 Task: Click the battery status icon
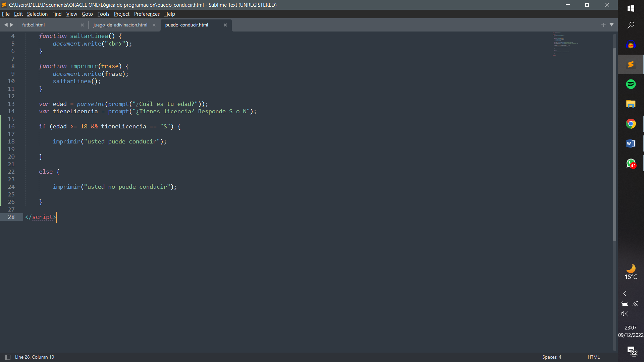click(625, 304)
